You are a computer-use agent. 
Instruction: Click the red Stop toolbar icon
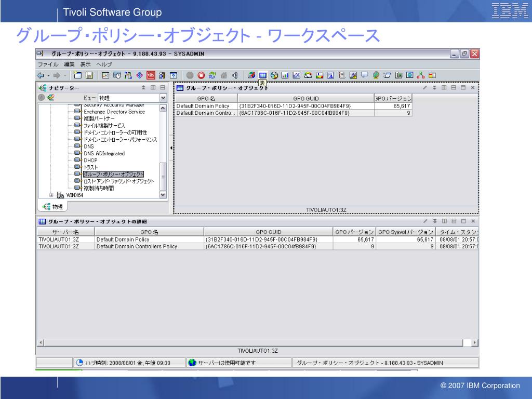tap(201, 75)
